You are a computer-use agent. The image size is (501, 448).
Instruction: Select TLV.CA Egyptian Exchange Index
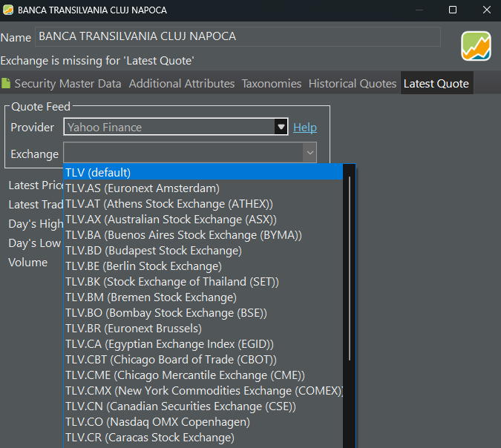203,344
